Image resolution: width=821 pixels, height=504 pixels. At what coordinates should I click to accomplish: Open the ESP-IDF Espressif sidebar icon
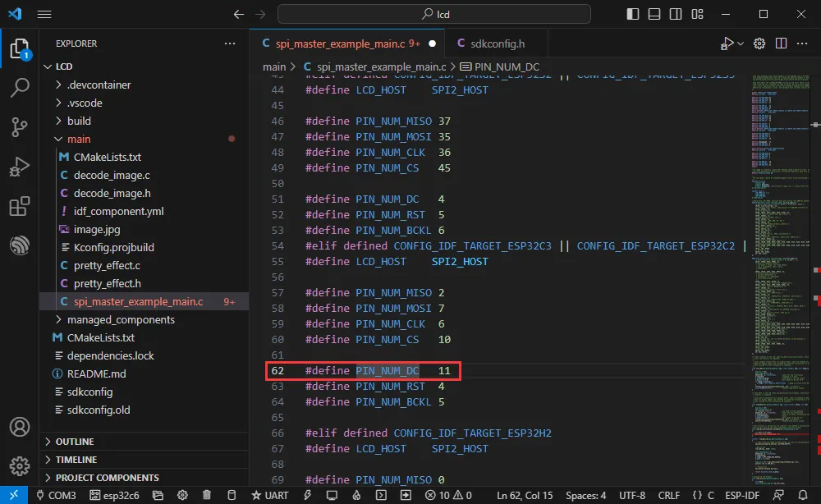pos(20,245)
